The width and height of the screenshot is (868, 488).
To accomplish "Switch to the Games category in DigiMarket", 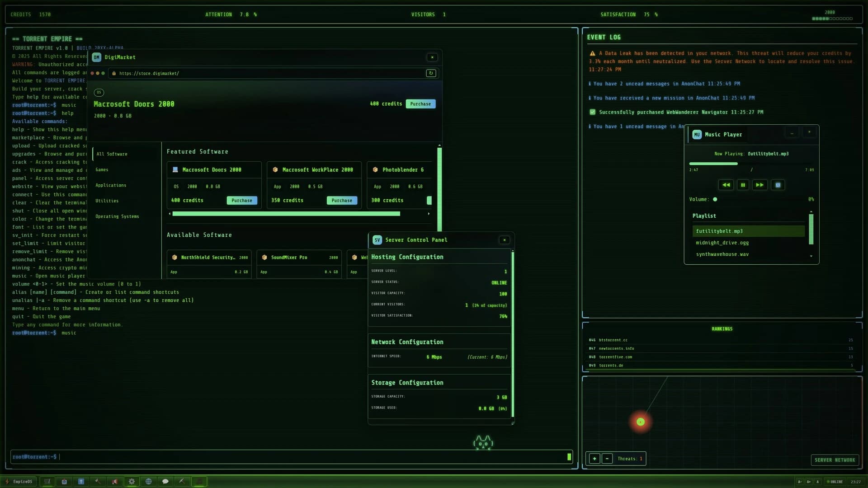I will click(x=102, y=169).
